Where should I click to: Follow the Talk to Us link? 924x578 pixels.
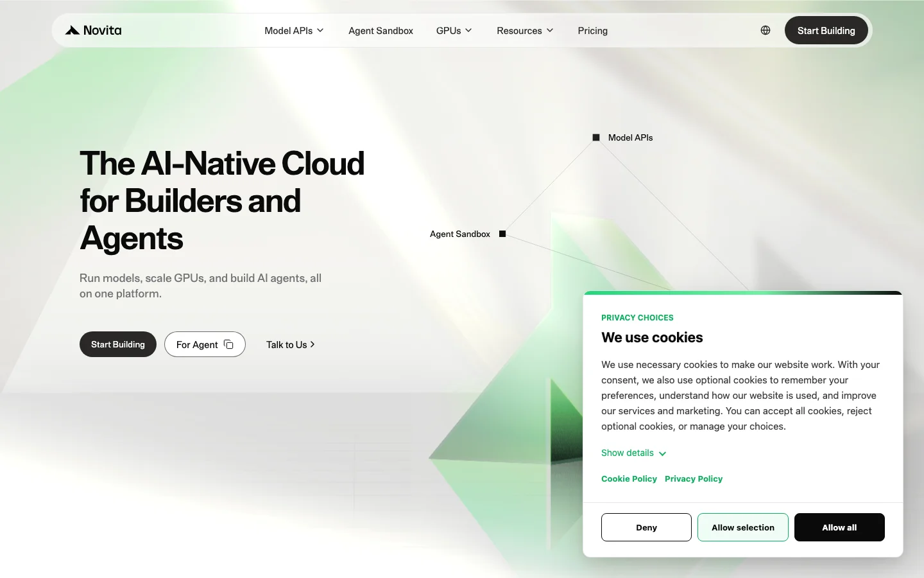click(291, 344)
